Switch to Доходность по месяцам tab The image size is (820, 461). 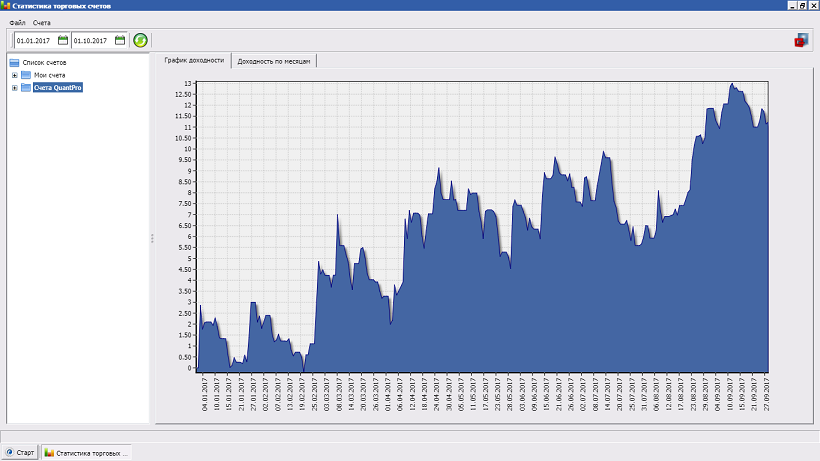tap(274, 61)
